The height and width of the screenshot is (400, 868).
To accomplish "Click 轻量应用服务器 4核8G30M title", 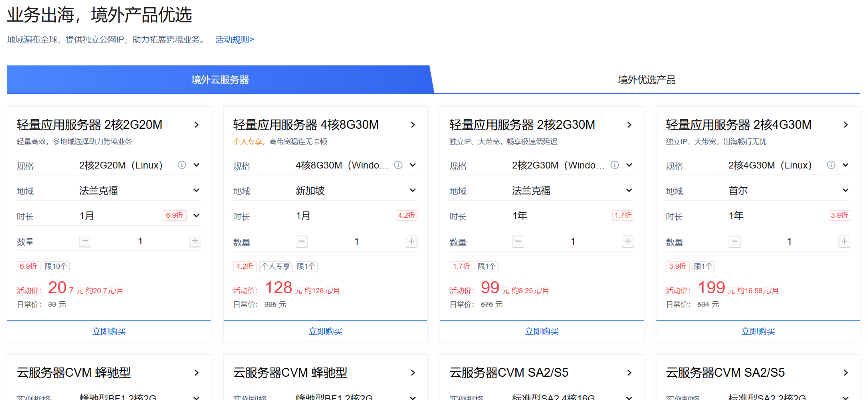I will pos(306,125).
